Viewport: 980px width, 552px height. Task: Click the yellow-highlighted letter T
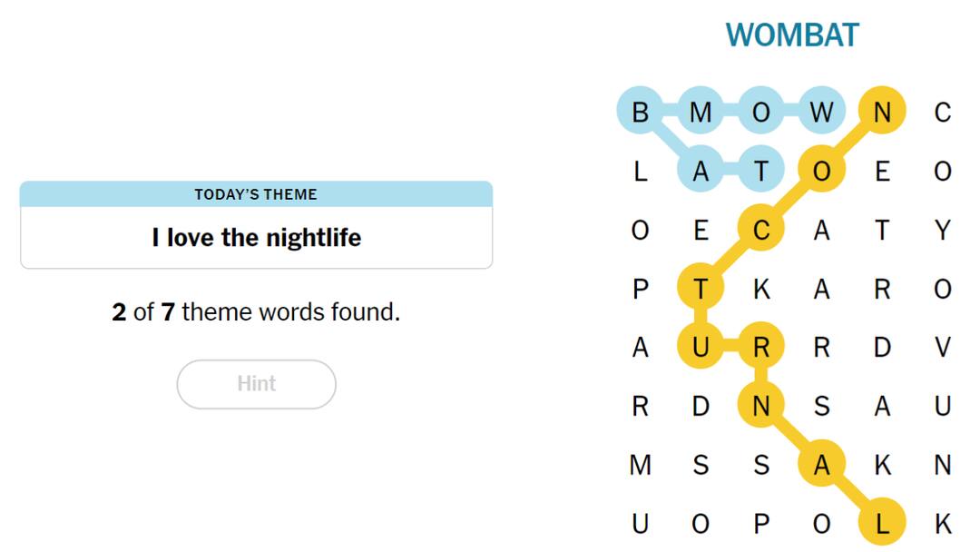[701, 290]
